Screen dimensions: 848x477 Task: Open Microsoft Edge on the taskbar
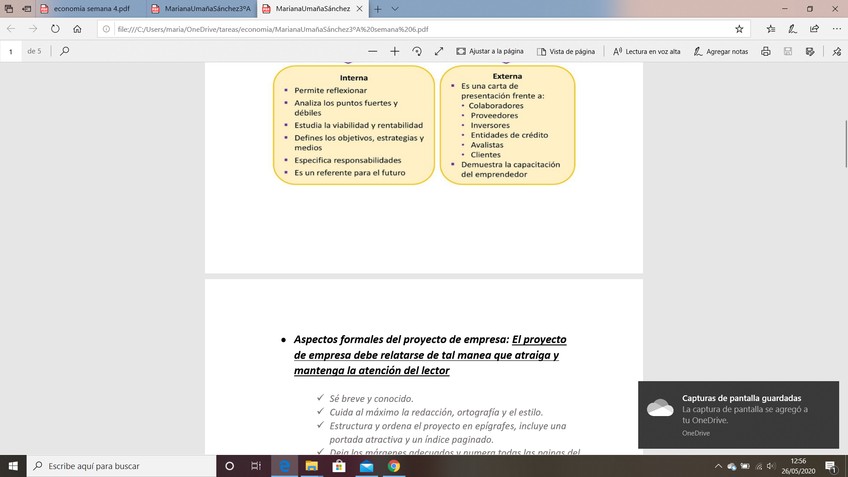click(284, 466)
